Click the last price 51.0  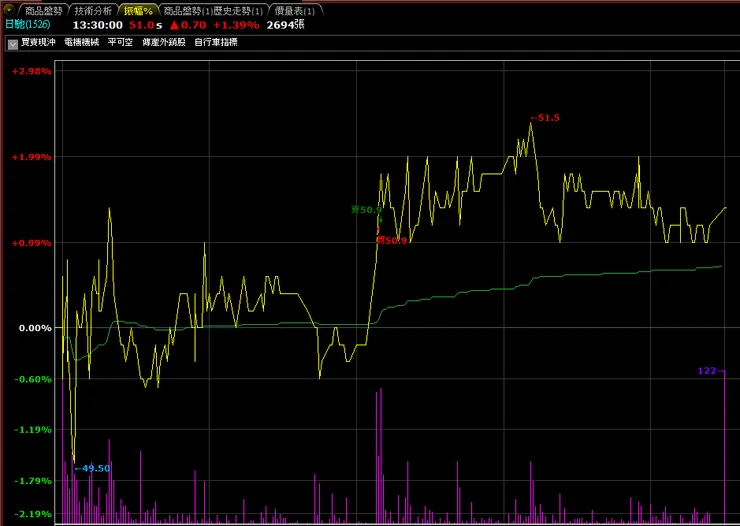[142, 25]
